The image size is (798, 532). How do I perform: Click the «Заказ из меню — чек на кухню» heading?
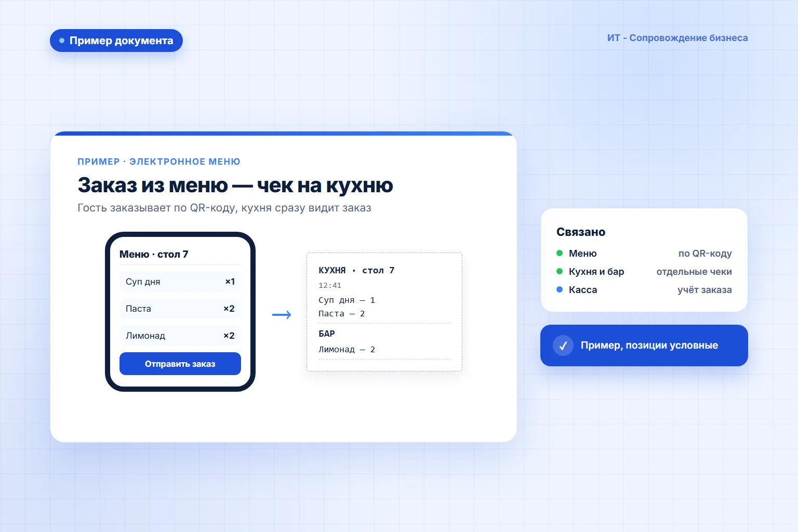[x=235, y=185]
